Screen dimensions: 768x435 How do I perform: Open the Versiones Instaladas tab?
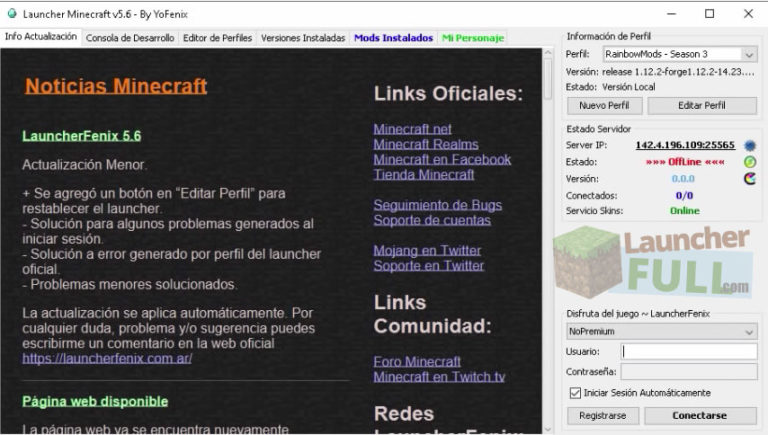coord(303,38)
